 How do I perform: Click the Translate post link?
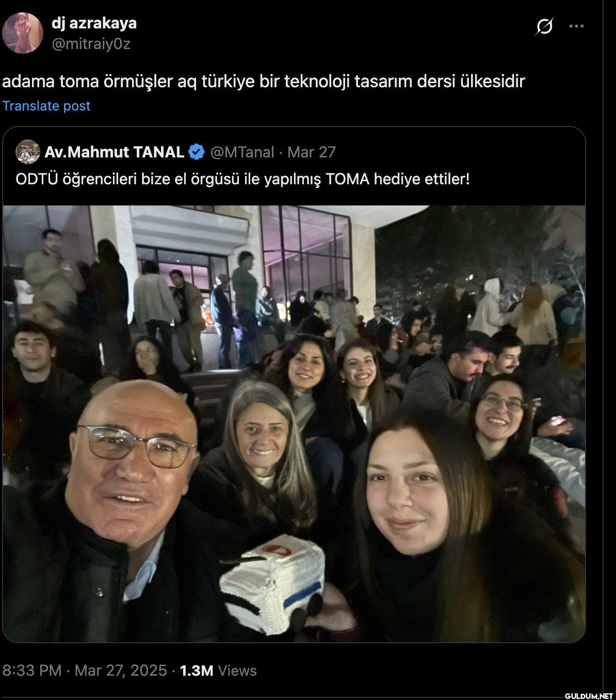pos(46,106)
